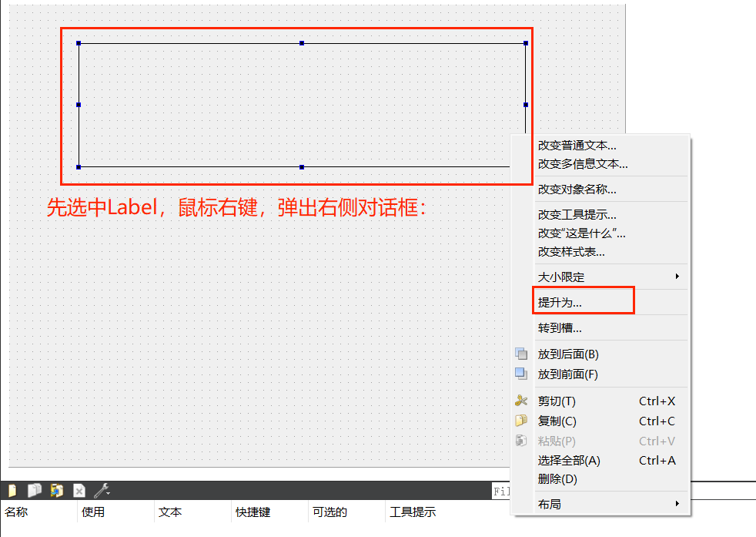Click the Paste action icon in action editor toolbar
Image resolution: width=756 pixels, height=537 pixels.
(x=57, y=491)
